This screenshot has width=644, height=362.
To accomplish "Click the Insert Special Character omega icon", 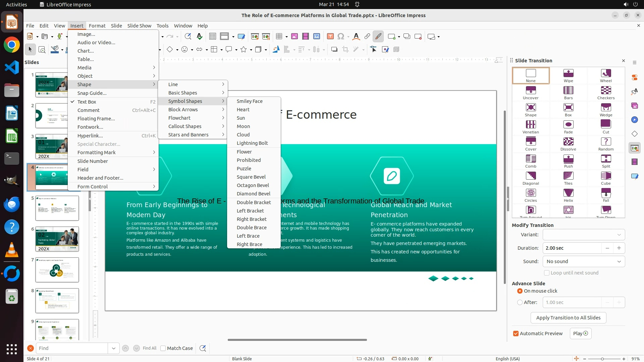I will click(341, 37).
